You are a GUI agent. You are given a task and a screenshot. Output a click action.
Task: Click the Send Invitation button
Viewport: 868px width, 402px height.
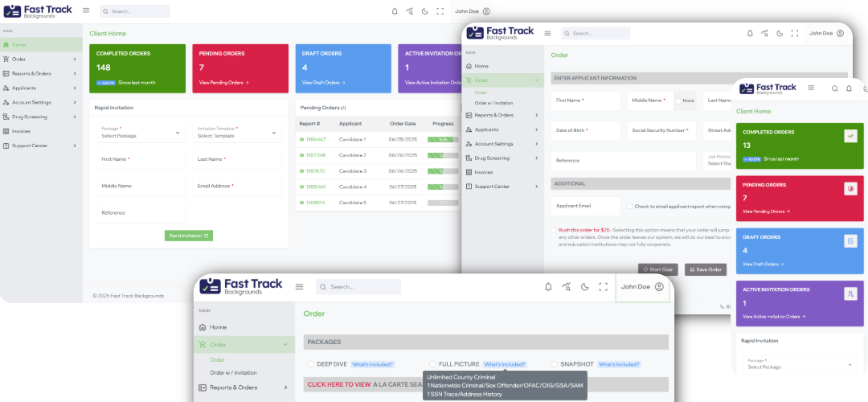tap(189, 236)
